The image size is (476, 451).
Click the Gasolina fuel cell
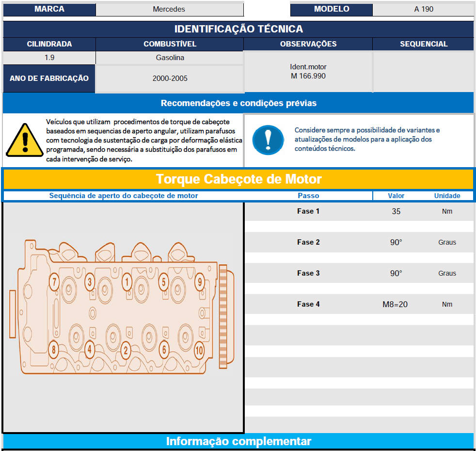(170, 58)
